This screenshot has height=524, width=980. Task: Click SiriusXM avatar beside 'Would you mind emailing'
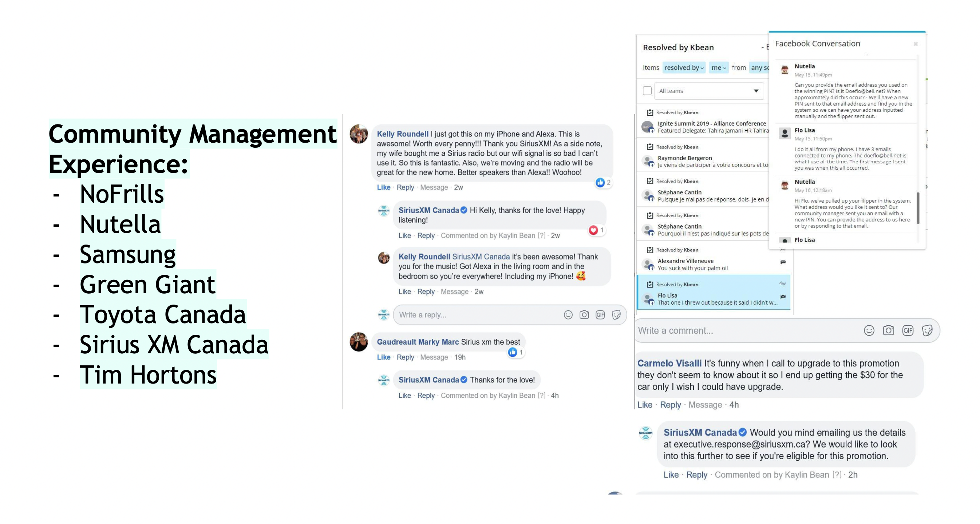[645, 433]
